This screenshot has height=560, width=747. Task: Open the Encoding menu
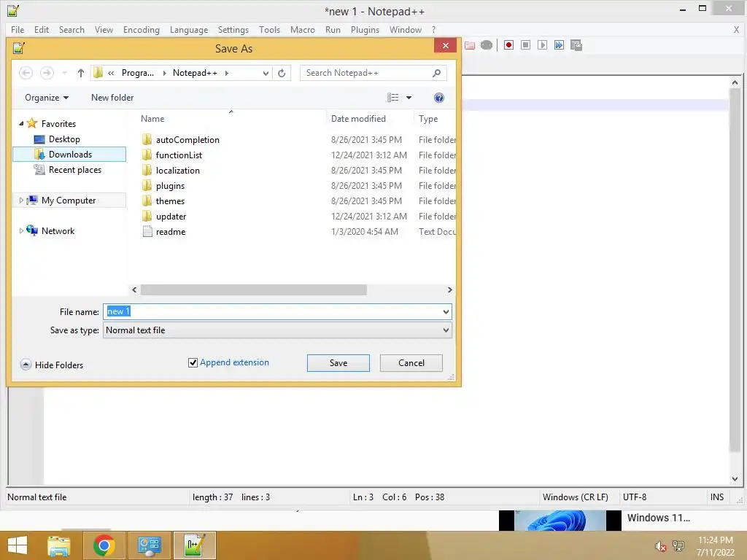(142, 29)
